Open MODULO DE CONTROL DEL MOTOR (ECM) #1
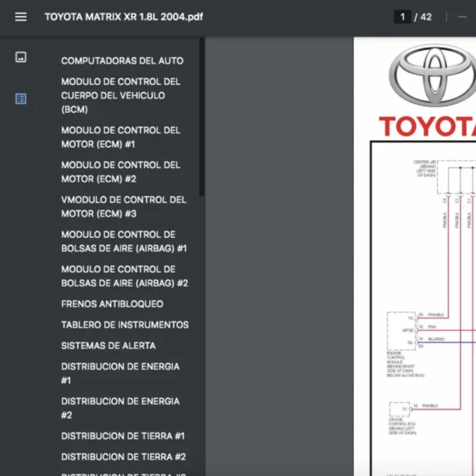The width and height of the screenshot is (476, 476). [121, 137]
